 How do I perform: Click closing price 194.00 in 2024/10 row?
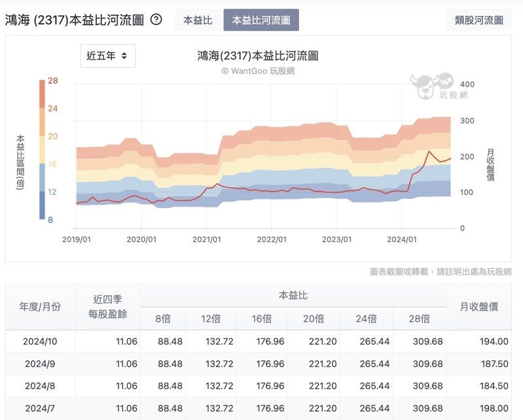(494, 341)
